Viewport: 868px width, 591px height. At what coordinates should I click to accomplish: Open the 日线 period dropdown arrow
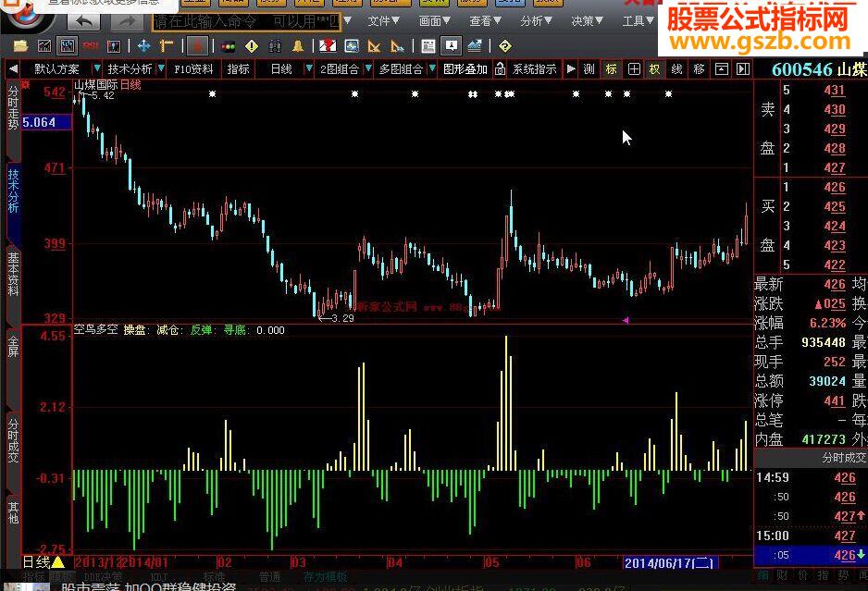[x=308, y=69]
